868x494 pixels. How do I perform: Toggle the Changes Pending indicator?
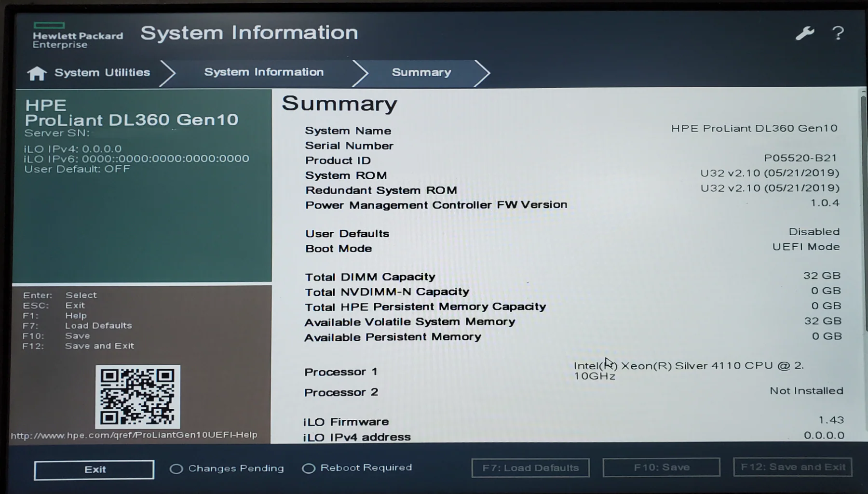tap(227, 468)
